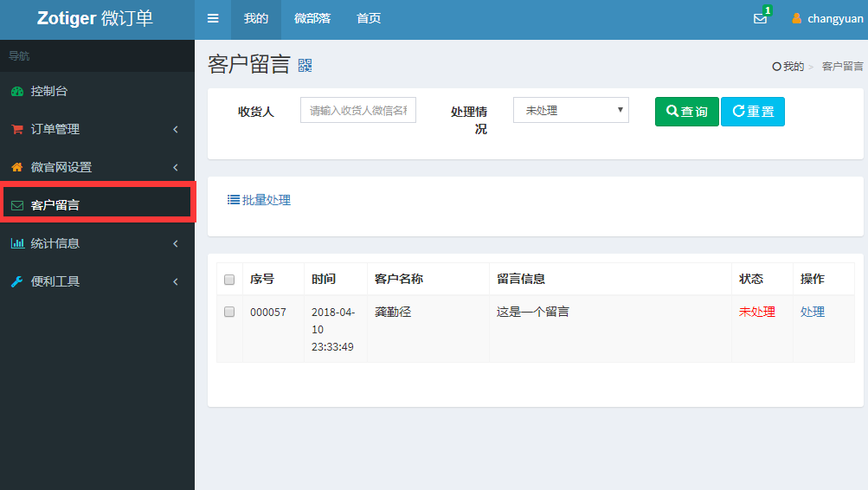
Task: Expand the 订单管理 chevron arrow
Action: 176,129
